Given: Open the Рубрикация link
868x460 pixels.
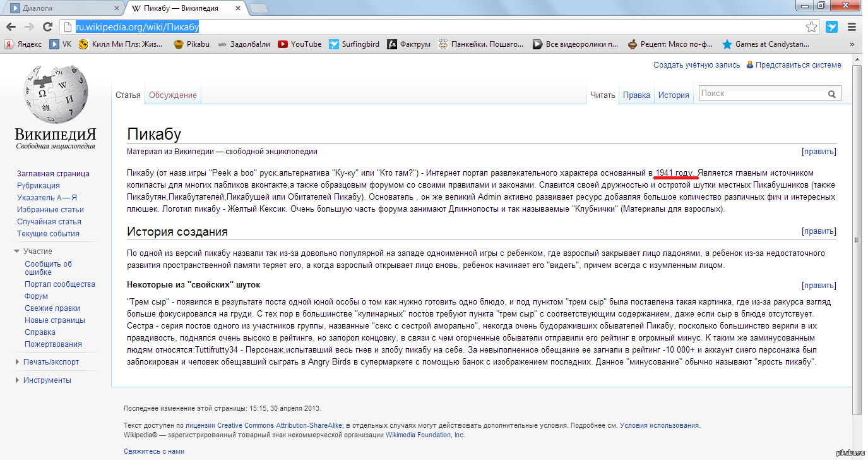Looking at the screenshot, I should pyautogui.click(x=39, y=186).
